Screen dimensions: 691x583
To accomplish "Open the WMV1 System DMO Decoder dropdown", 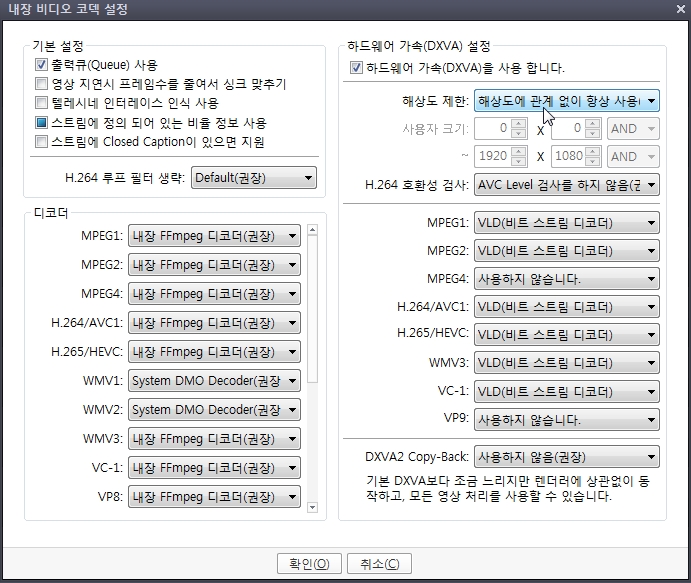I will [214, 381].
